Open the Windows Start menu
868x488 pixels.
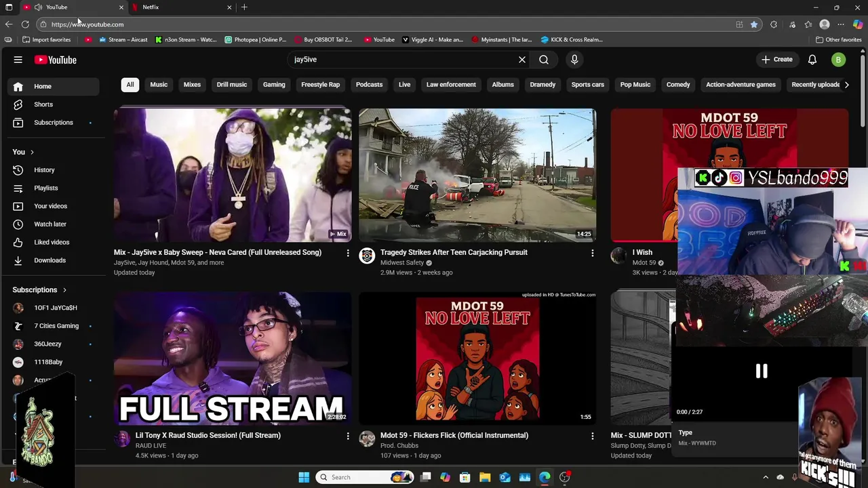pos(304,477)
